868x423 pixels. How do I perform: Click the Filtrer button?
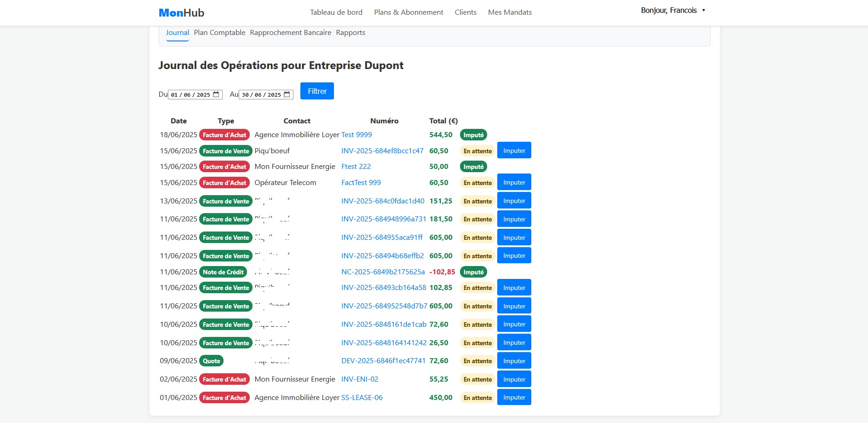(316, 91)
